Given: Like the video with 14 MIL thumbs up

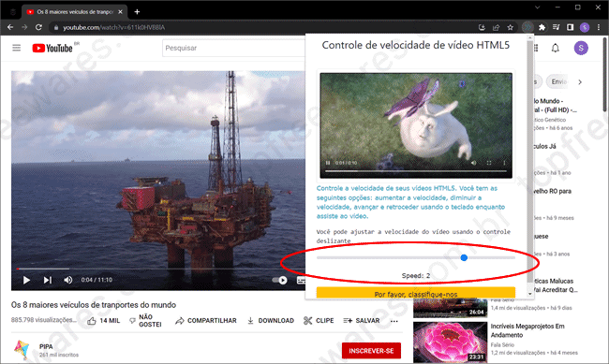Looking at the screenshot, I should (103, 321).
